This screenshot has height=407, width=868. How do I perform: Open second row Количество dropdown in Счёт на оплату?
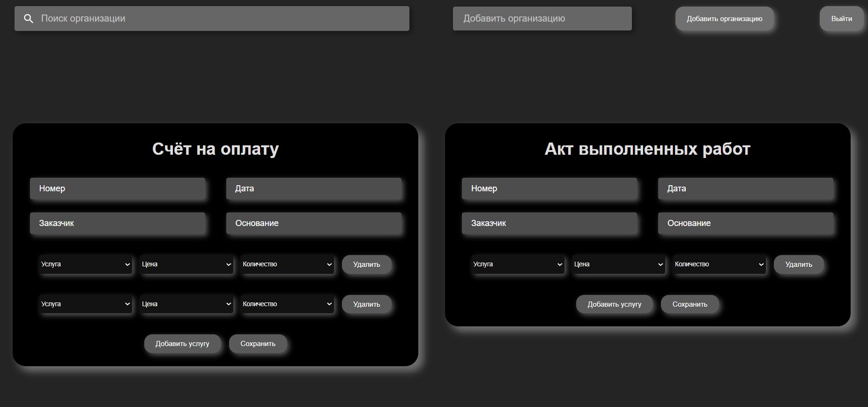[x=287, y=304]
